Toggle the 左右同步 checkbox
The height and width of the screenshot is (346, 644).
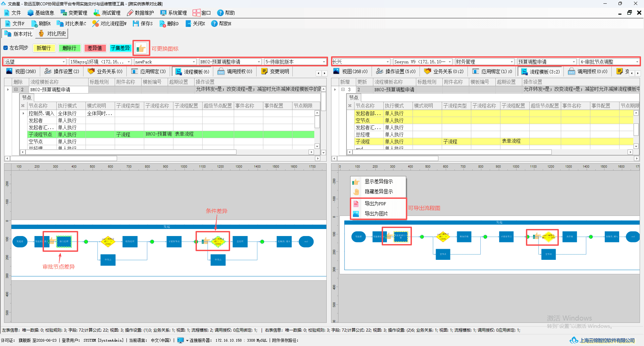[x=5, y=48]
